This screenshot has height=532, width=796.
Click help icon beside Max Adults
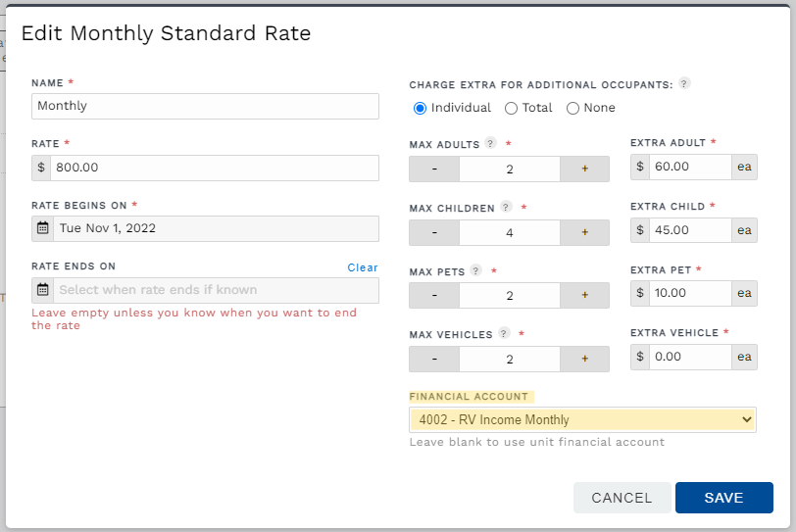click(490, 143)
